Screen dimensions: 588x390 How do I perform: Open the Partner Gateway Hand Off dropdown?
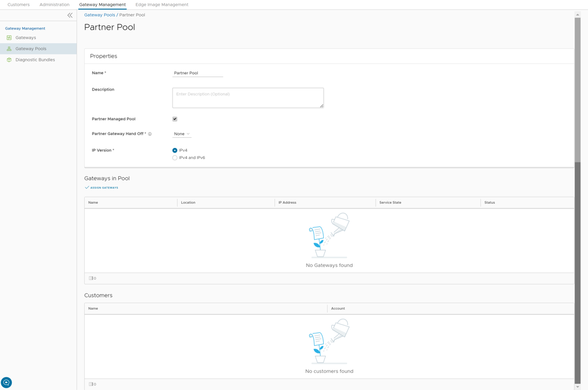coord(182,134)
